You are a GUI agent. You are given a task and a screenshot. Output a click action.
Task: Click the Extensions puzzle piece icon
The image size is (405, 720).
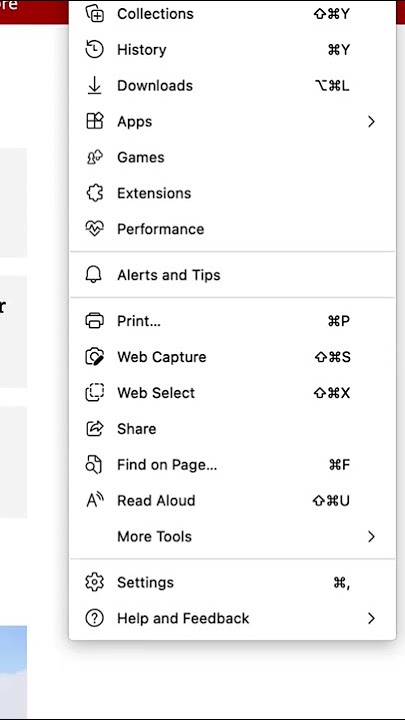coord(95,193)
